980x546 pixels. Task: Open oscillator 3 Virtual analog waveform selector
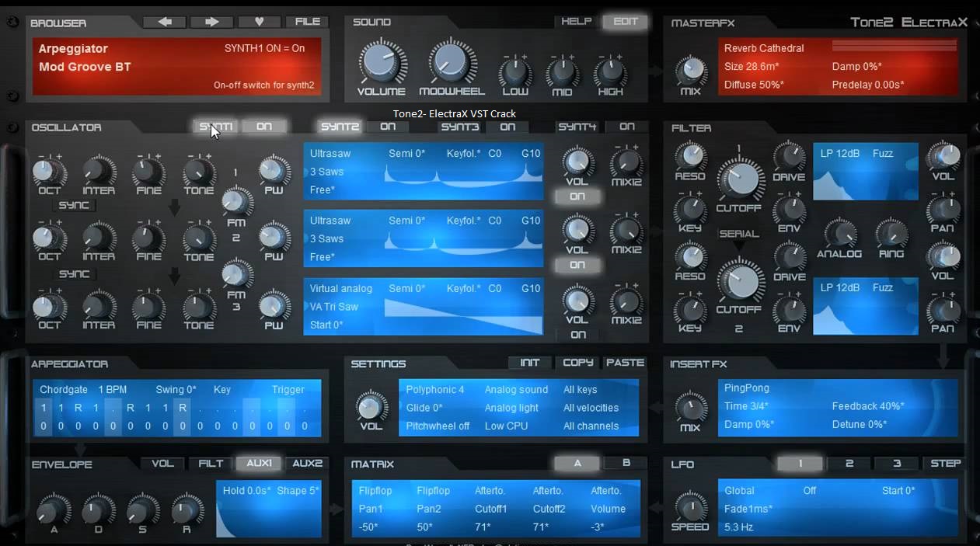click(341, 288)
